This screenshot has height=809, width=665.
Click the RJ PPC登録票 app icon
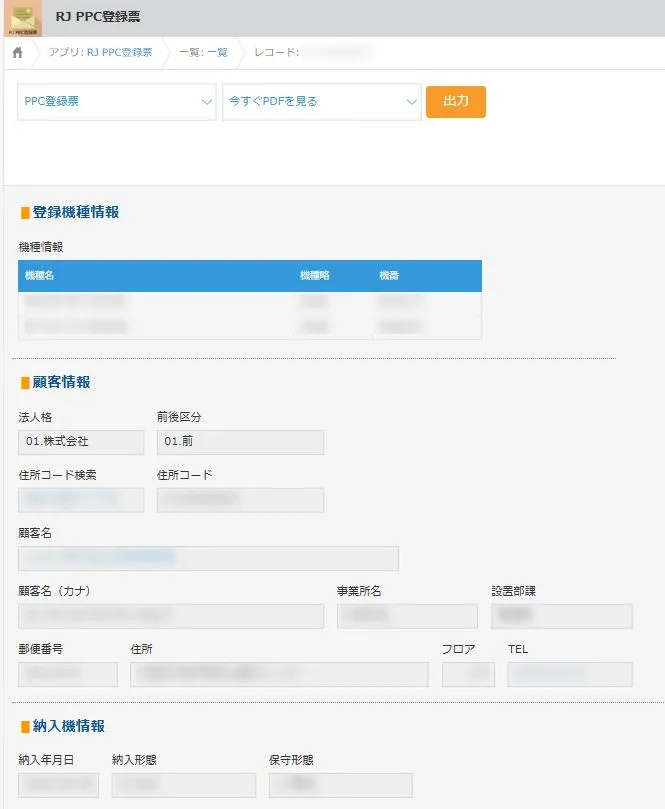coord(21,18)
